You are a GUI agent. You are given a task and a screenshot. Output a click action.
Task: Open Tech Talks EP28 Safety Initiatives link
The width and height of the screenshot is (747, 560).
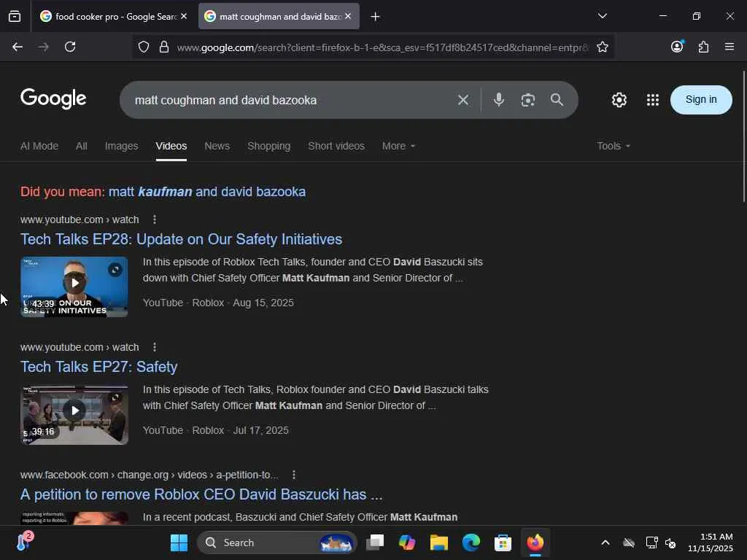tap(181, 239)
